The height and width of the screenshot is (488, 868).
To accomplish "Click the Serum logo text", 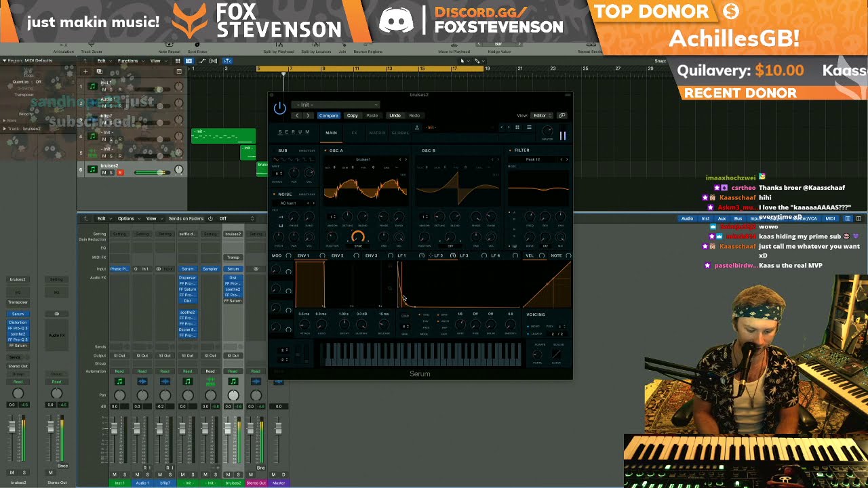I will [294, 132].
